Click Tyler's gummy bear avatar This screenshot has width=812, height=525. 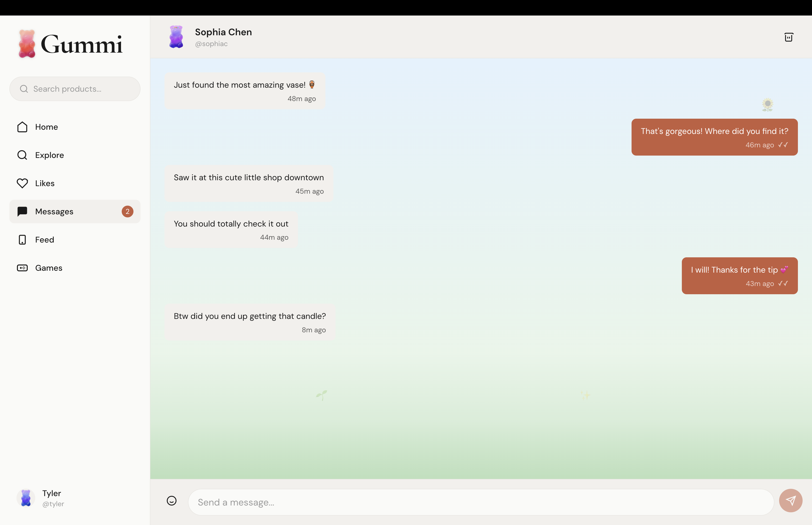point(26,498)
